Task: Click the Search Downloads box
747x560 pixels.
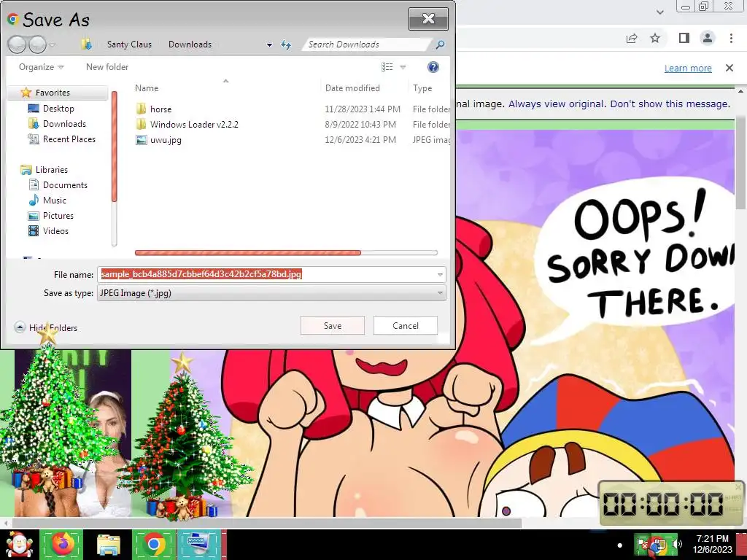Action: [367, 44]
